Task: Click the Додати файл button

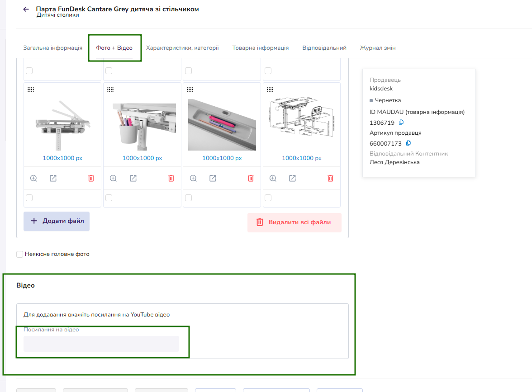Action: point(56,222)
